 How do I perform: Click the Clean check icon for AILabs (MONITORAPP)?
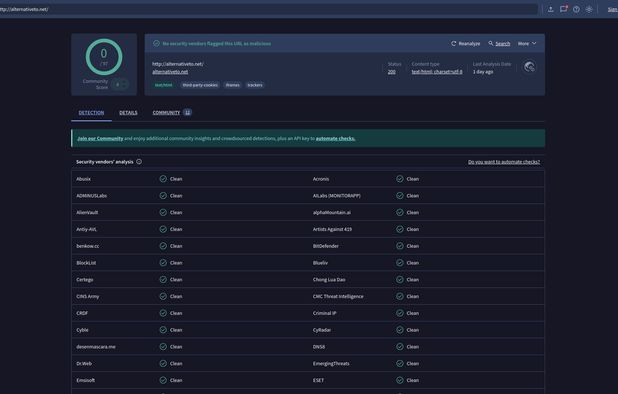pyautogui.click(x=400, y=196)
